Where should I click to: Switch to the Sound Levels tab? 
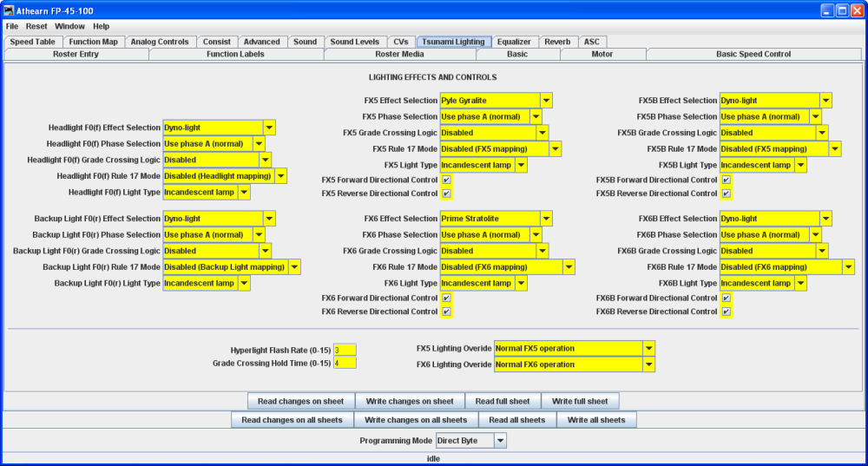coord(354,42)
